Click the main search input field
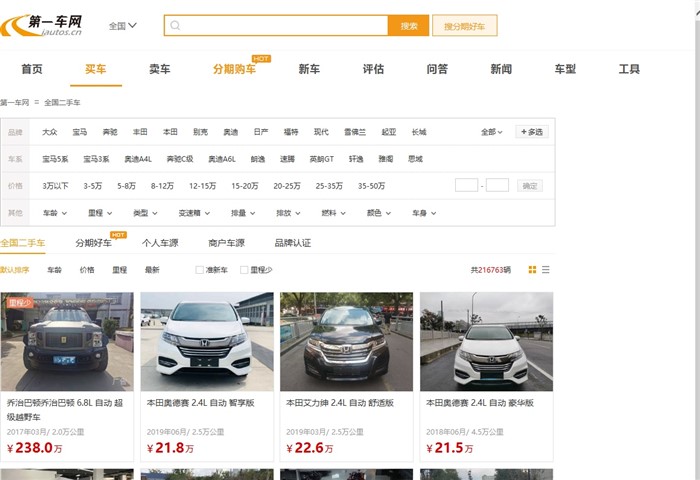 [x=276, y=25]
